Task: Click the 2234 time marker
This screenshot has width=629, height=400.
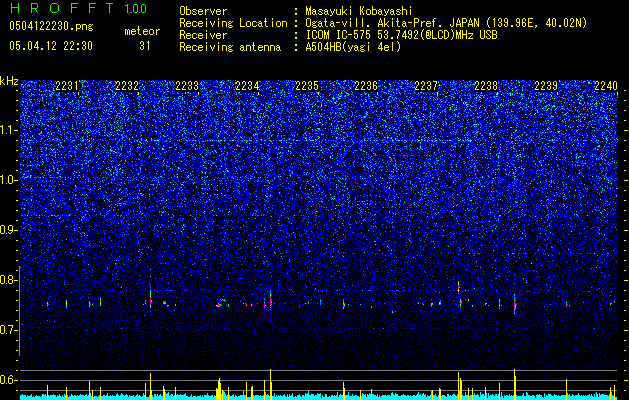Action: [247, 86]
